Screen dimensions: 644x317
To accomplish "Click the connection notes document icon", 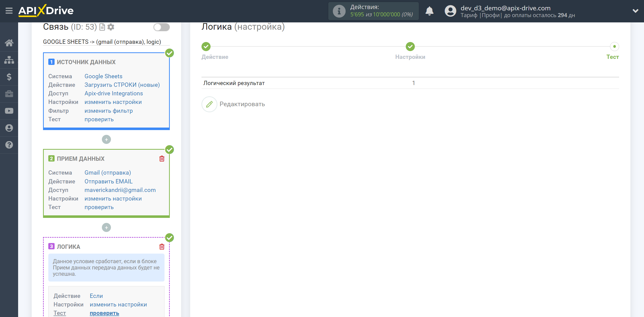I will pos(102,27).
